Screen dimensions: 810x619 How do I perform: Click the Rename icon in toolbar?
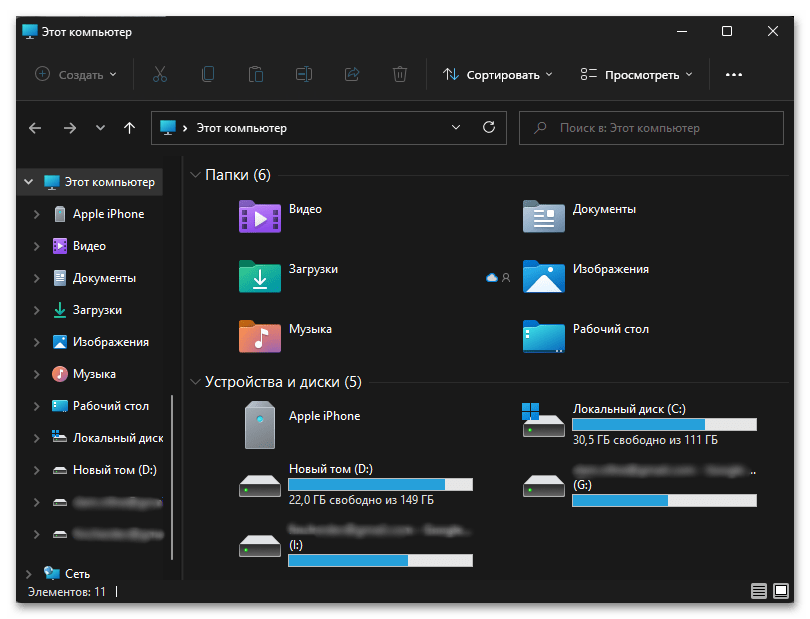[304, 74]
